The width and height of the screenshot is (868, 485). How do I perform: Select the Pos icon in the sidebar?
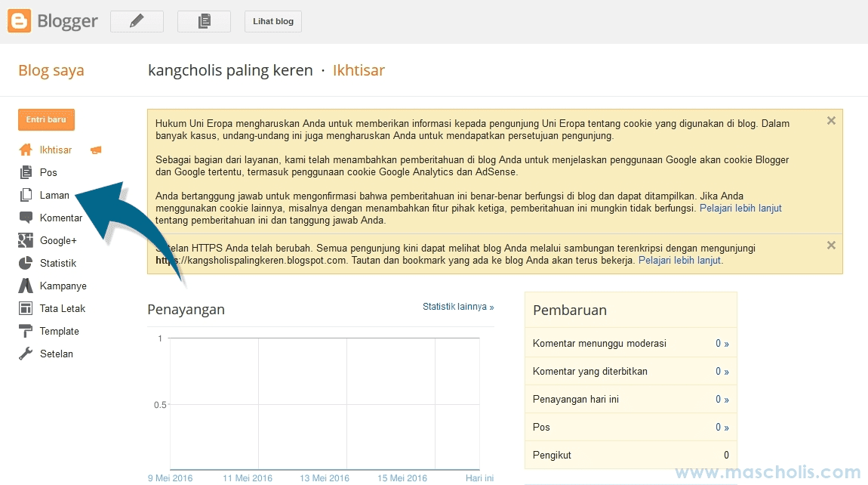coord(25,172)
